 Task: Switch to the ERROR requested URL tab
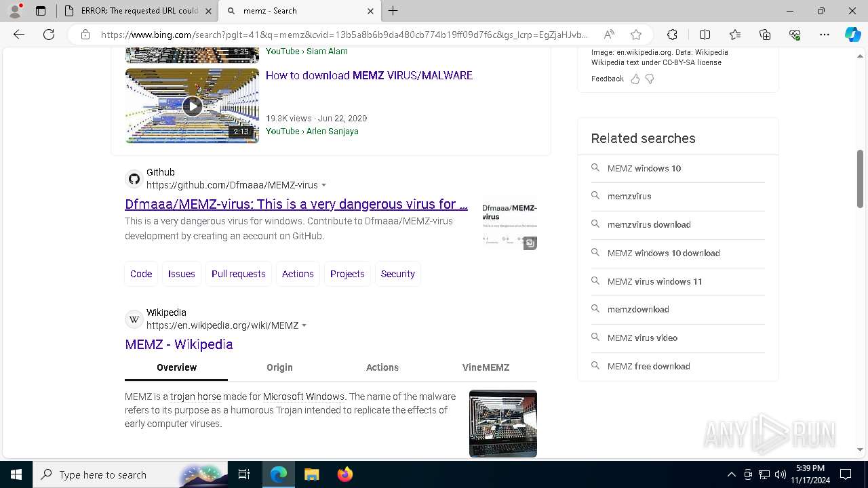pyautogui.click(x=137, y=11)
